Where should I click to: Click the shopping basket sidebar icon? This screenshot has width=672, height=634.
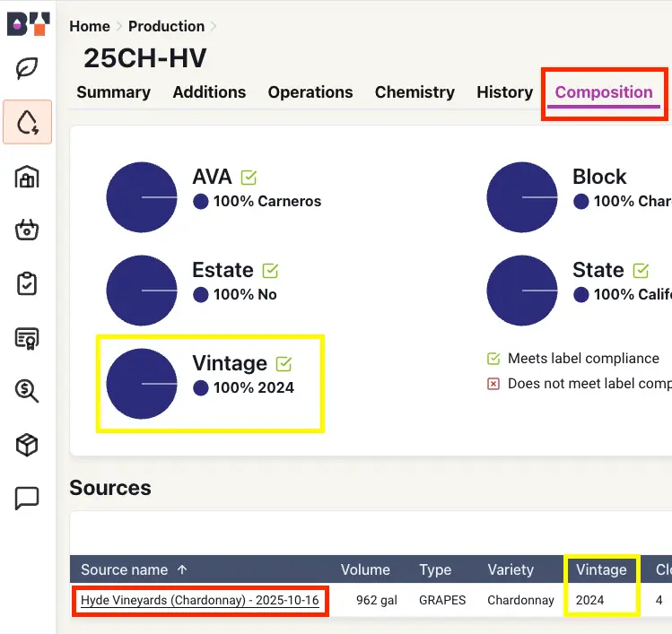point(27,230)
